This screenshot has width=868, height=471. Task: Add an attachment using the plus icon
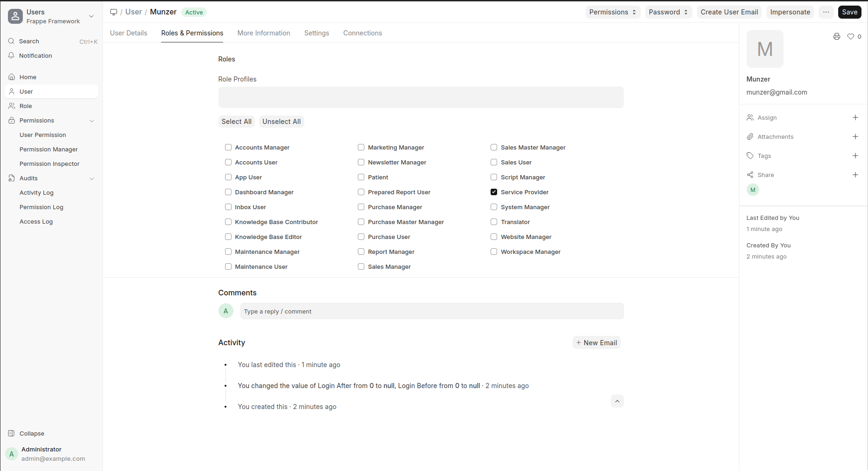855,137
